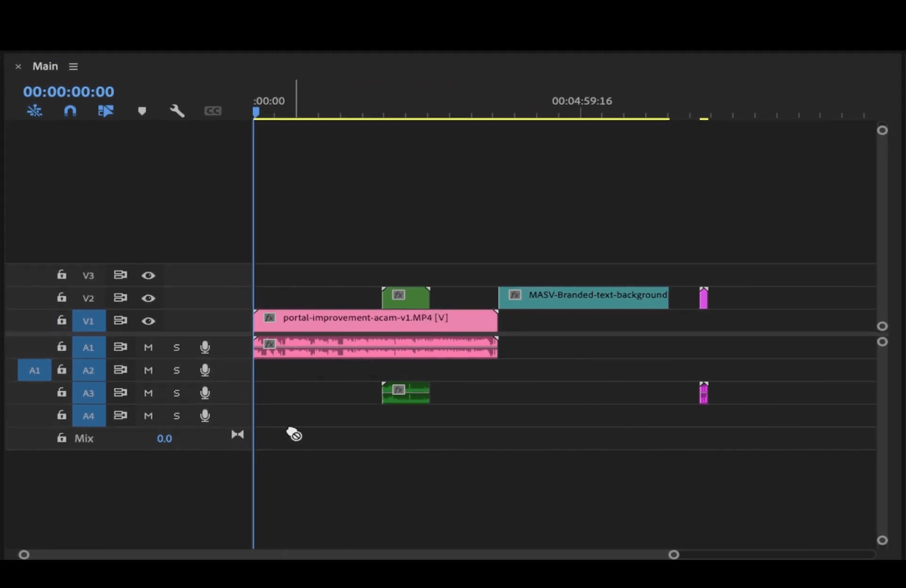Enable voice-over record on A1
The width and height of the screenshot is (906, 588).
tap(205, 347)
